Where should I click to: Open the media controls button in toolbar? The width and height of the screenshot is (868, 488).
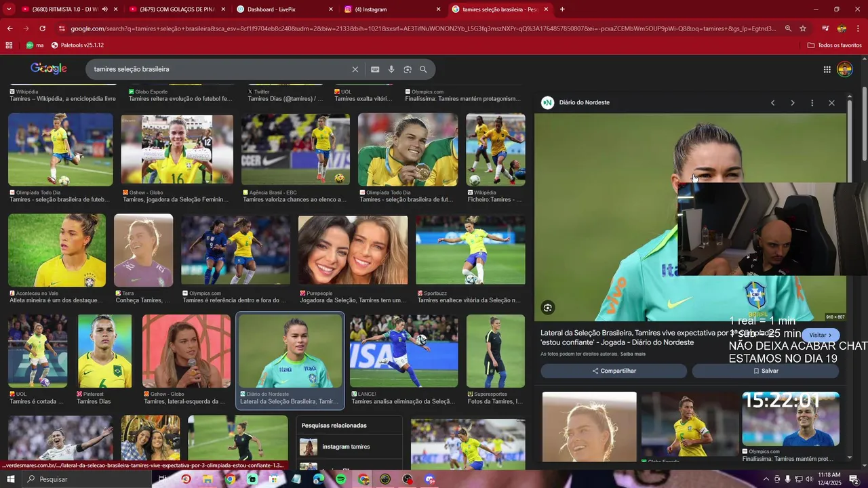click(825, 28)
